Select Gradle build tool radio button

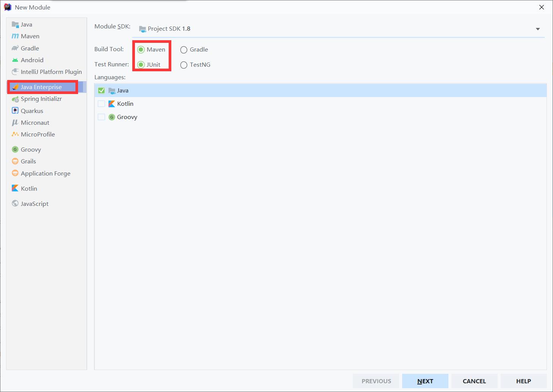(184, 50)
